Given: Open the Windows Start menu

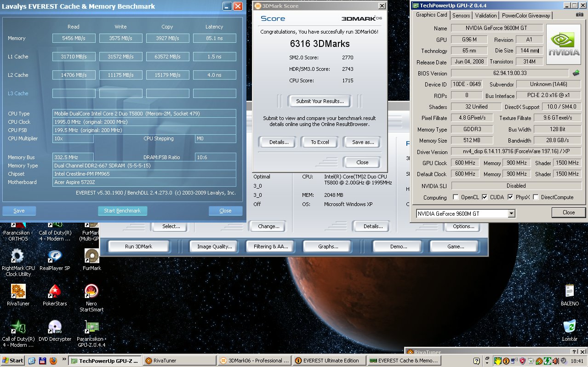Looking at the screenshot, I should coord(12,361).
